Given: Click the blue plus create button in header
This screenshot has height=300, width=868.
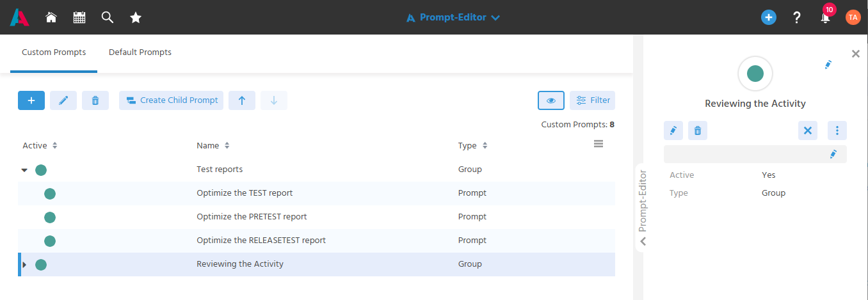Looking at the screenshot, I should pyautogui.click(x=769, y=17).
